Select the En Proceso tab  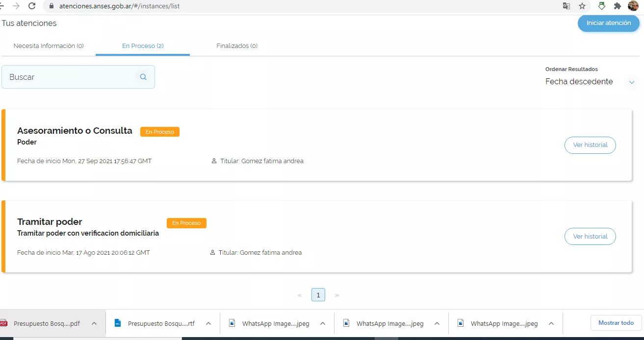coord(143,46)
